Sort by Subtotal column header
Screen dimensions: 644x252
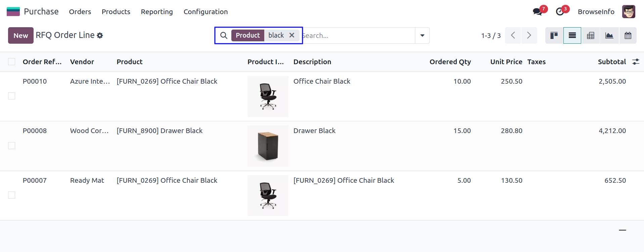(612, 62)
